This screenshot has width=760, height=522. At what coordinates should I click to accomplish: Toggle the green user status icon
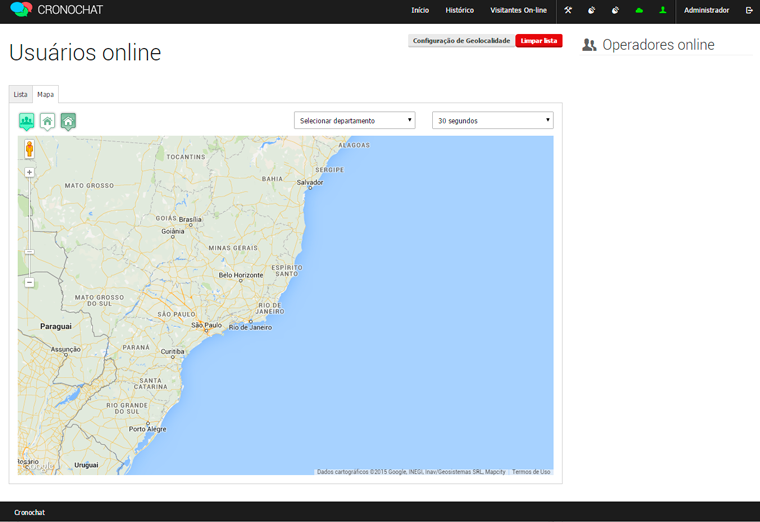[663, 10]
